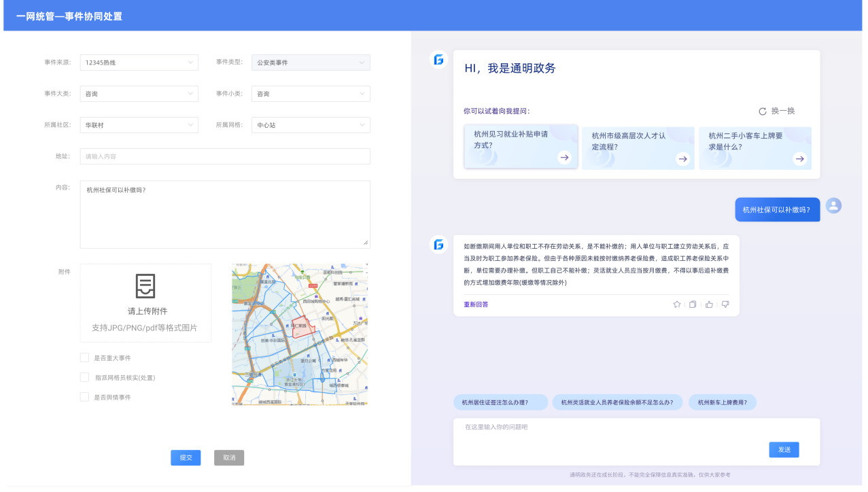
Task: Click the thumbs-up icon on the answer
Action: (x=709, y=304)
